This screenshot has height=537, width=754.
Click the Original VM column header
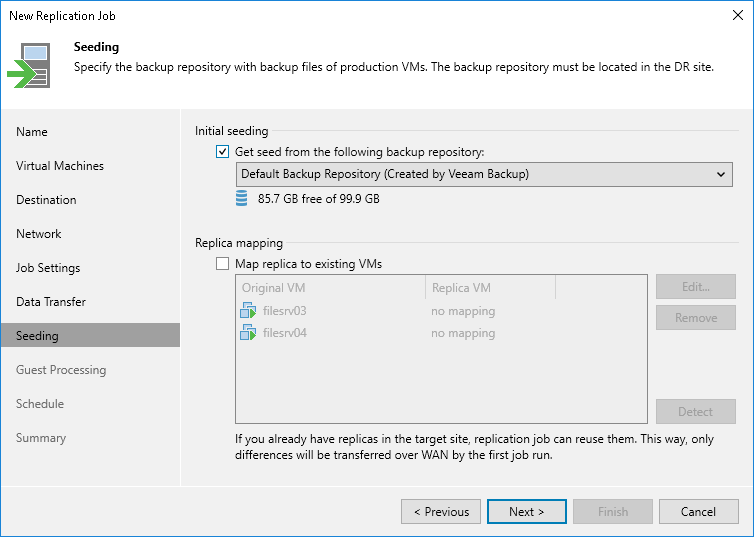330,288
